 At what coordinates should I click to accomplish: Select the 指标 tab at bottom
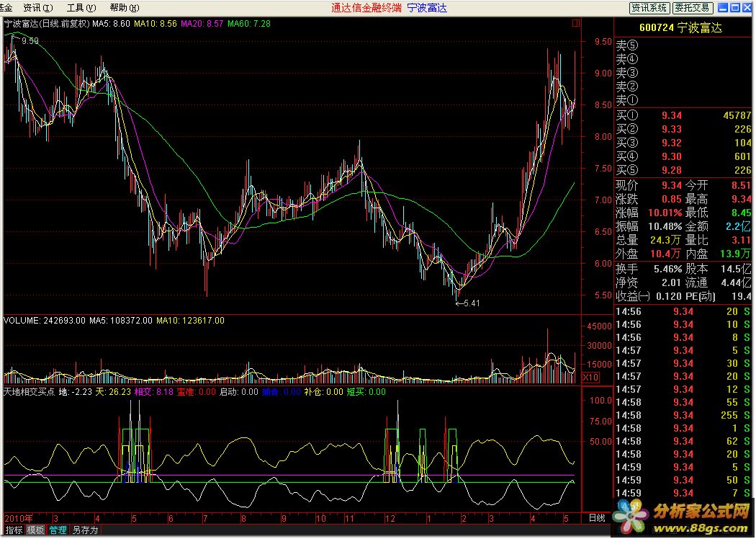point(14,530)
